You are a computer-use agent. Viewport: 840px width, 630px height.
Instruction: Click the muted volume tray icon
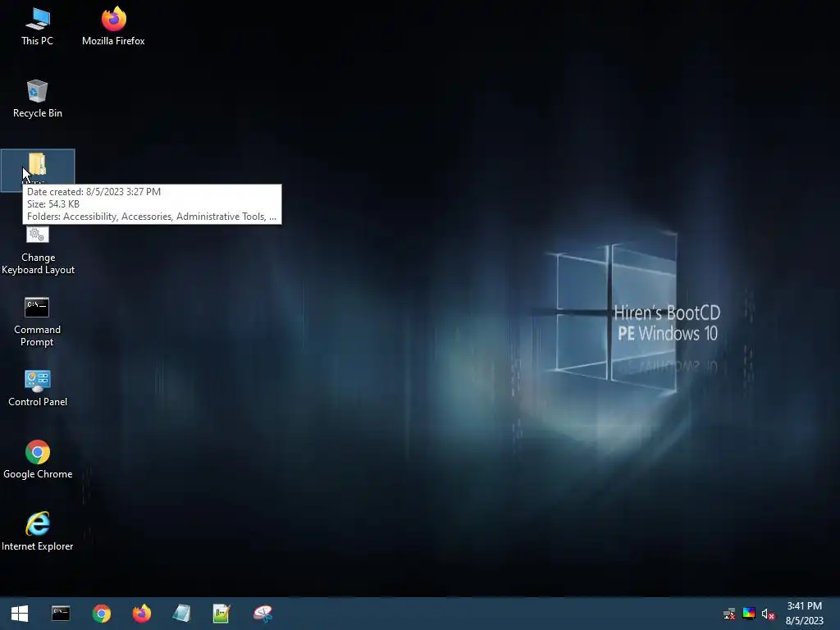(x=768, y=614)
